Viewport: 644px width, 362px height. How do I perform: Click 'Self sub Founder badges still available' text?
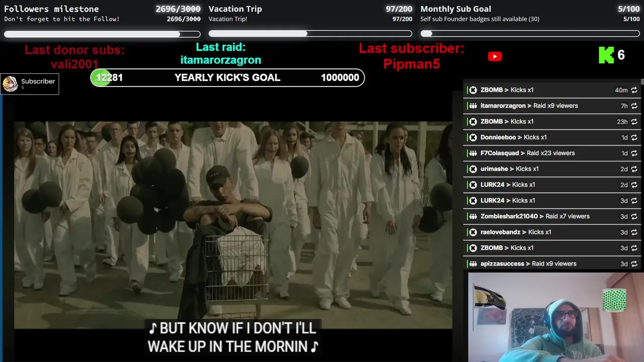(480, 19)
